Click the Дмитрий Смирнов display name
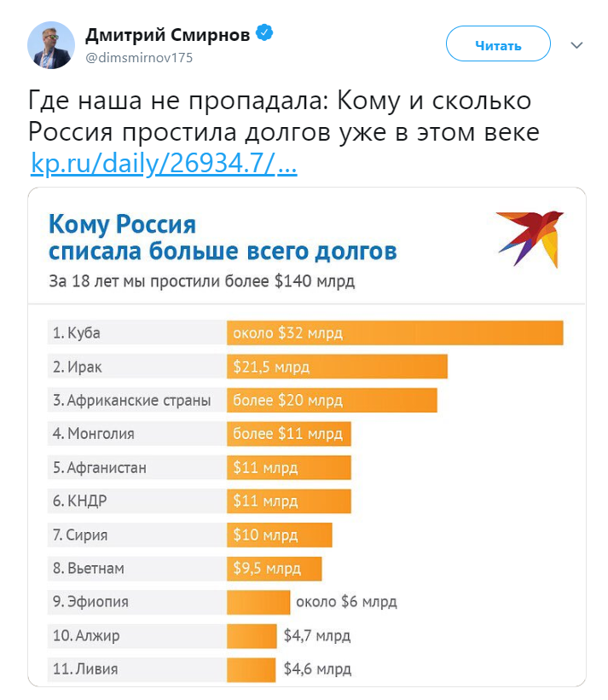Viewport: 608px width, 700px height. 167,34
